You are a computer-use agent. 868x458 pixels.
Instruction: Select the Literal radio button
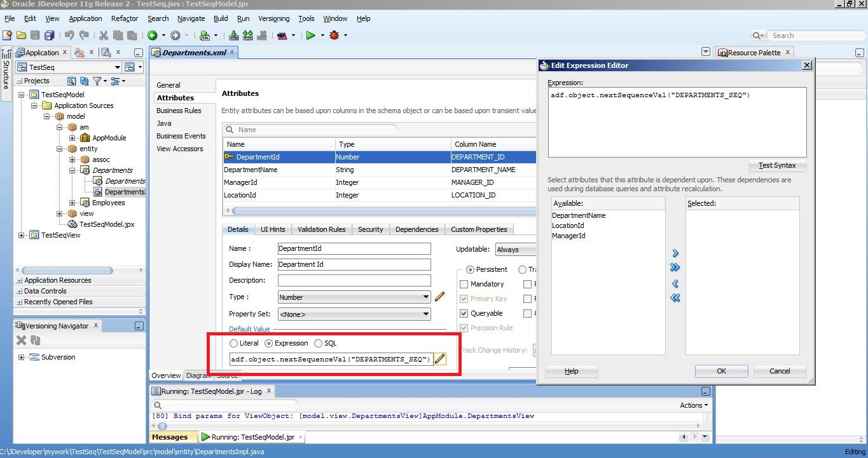tap(235, 343)
